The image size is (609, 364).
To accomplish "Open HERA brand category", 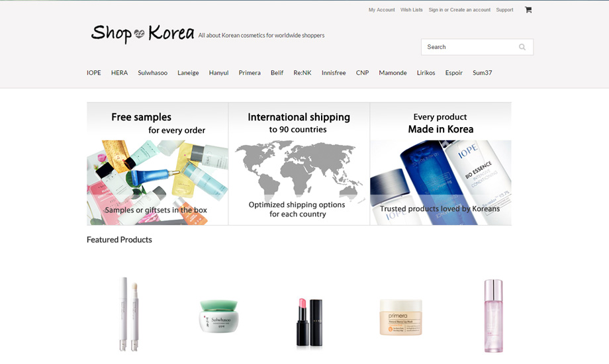I will (119, 73).
